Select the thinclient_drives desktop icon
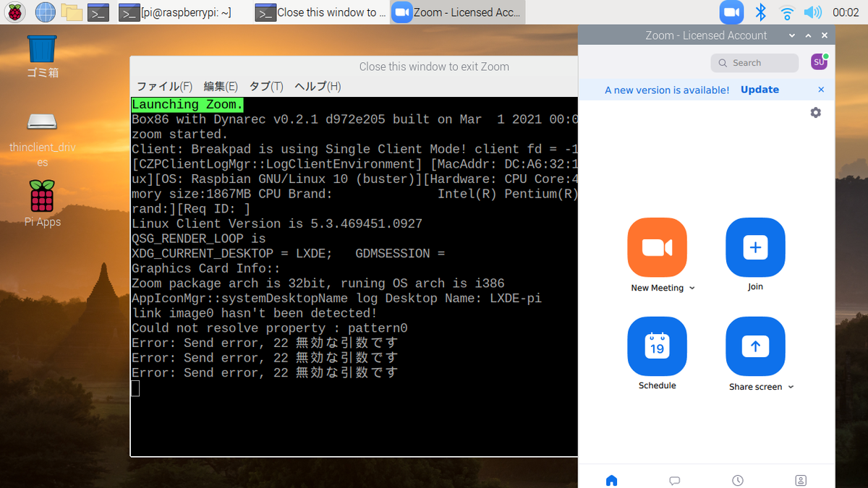Viewport: 868px width, 488px height. [42, 140]
